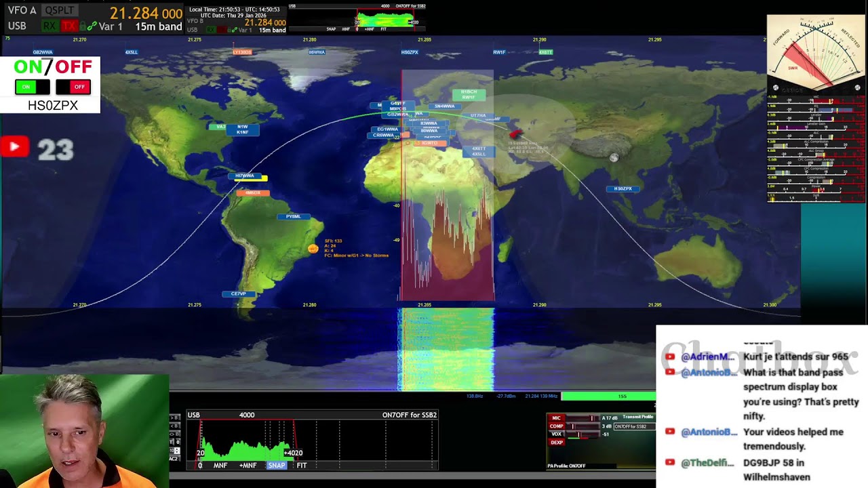Click the +MNF button to add notch
868x488 pixels.
click(248, 466)
